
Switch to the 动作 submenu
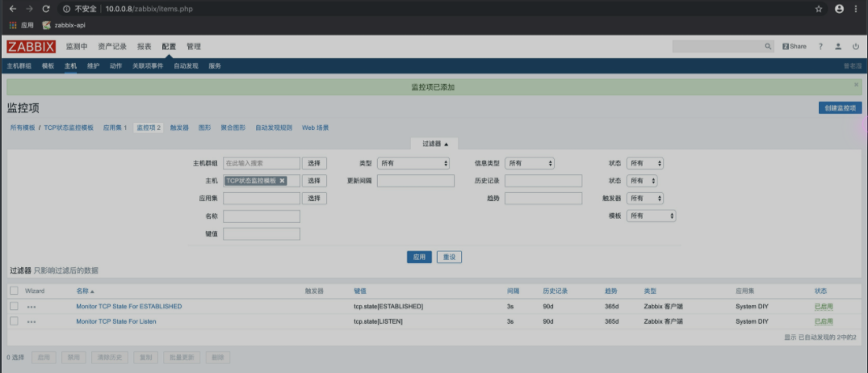(x=115, y=66)
